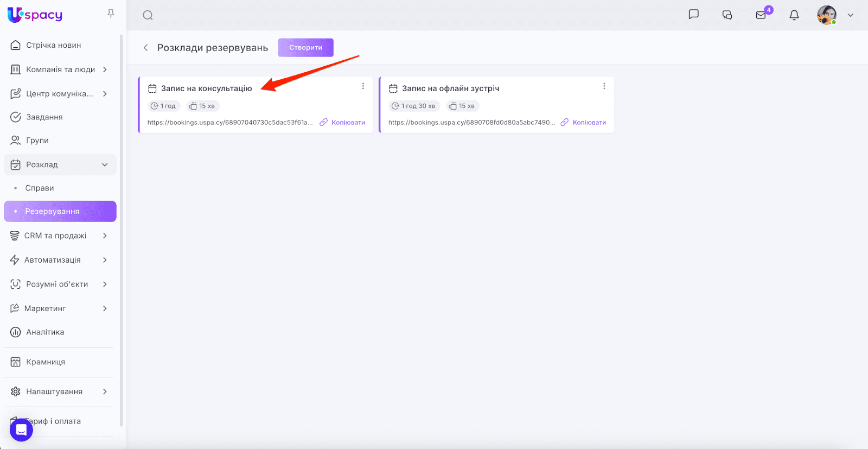The height and width of the screenshot is (449, 868).
Task: Expand the Маркетинг chevron
Action: tap(105, 308)
